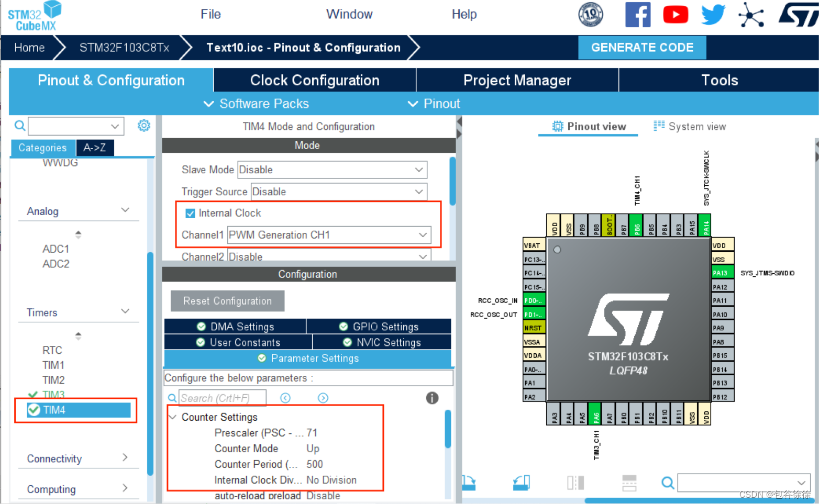Screen dimensions: 819x504
Task: Switch to the A->Z tab
Action: click(95, 148)
